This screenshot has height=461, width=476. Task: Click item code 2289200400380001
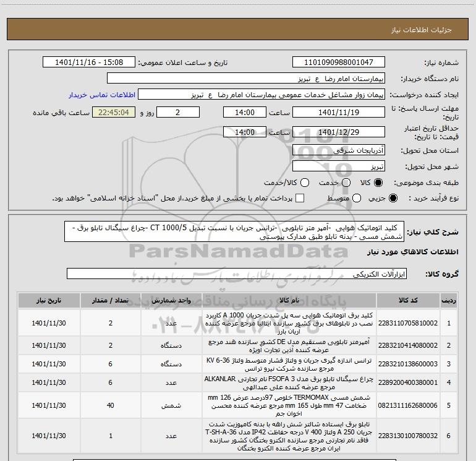[x=408, y=382]
